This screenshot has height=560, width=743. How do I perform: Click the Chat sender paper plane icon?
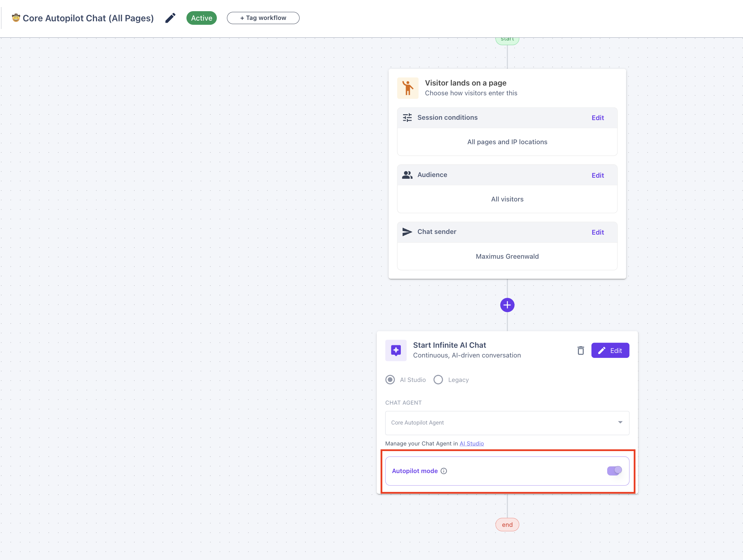point(407,232)
